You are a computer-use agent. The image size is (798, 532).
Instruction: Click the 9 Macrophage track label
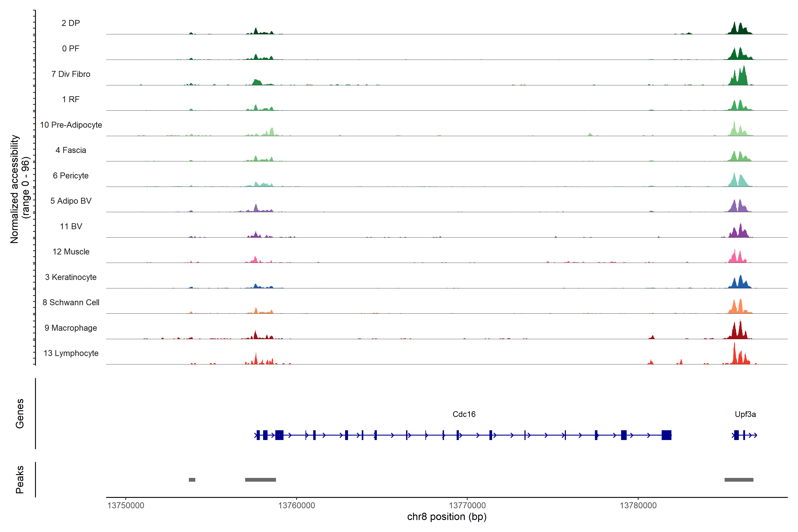(x=70, y=328)
